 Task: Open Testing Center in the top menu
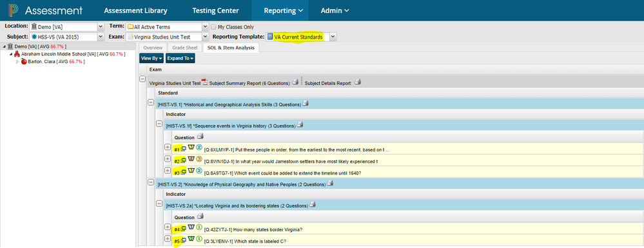click(215, 11)
